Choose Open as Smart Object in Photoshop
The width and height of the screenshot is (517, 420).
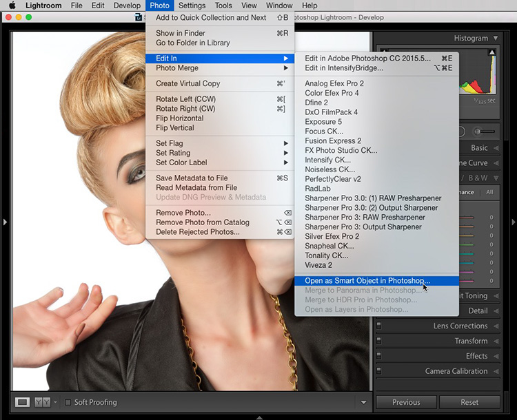pos(376,281)
